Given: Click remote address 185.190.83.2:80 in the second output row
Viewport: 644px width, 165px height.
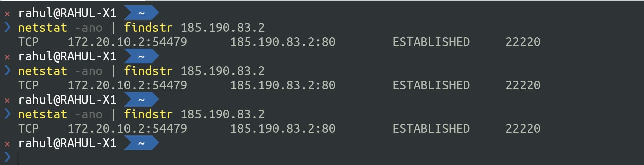Looking at the screenshot, I should click(x=283, y=85).
